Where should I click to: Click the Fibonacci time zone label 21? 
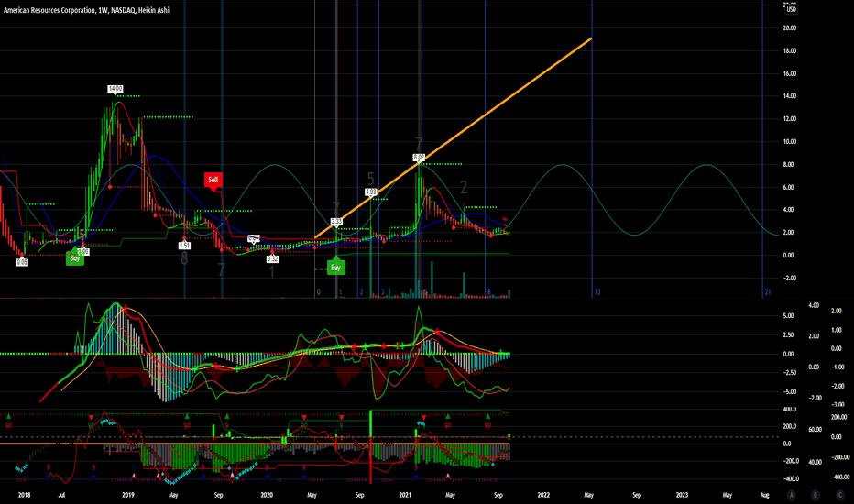pos(767,292)
